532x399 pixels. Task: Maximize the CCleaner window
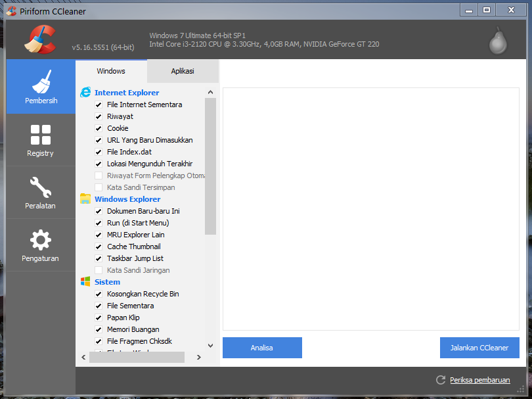coord(487,10)
